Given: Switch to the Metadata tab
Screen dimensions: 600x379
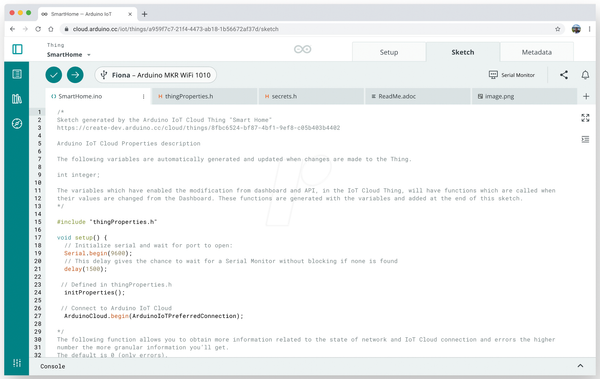Looking at the screenshot, I should [x=536, y=52].
